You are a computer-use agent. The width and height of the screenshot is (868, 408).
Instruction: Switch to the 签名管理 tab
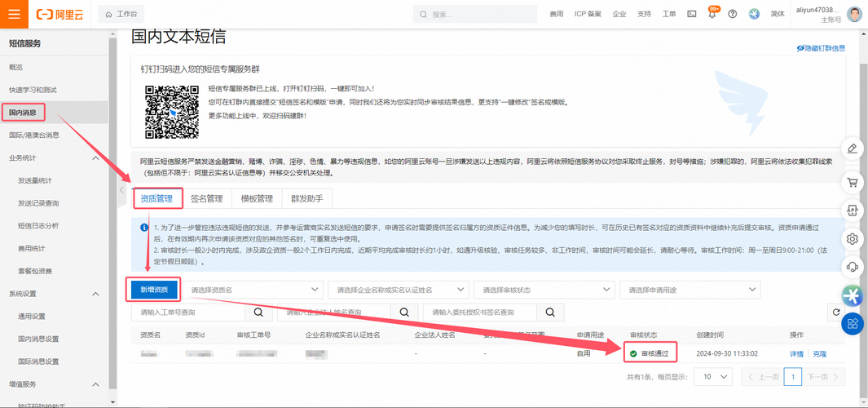tap(206, 198)
